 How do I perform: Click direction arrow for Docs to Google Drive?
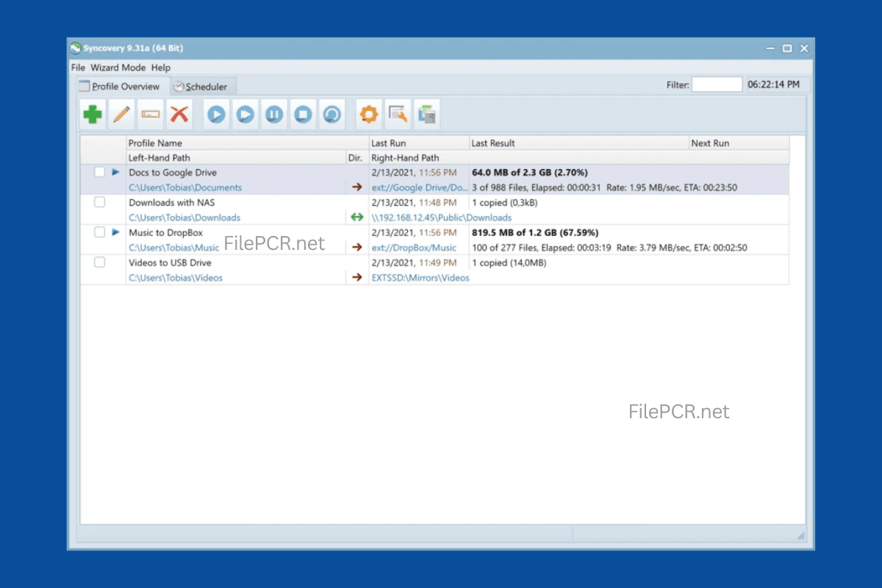click(357, 187)
